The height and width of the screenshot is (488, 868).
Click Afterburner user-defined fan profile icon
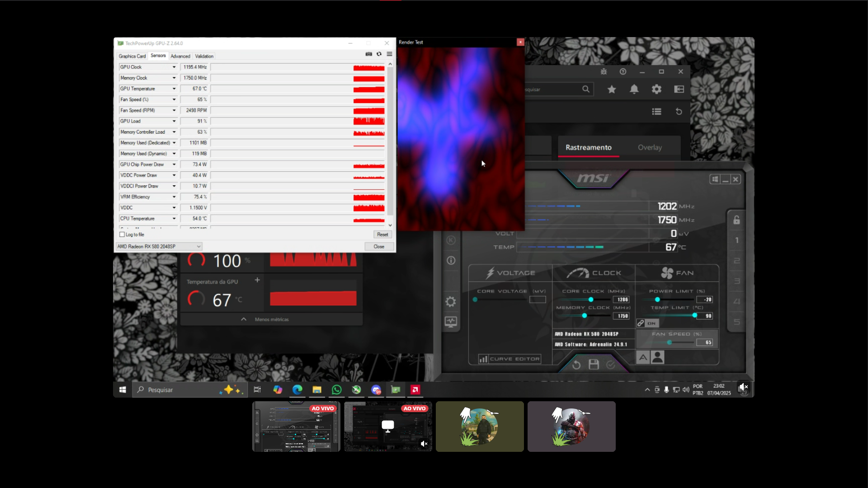pos(658,357)
